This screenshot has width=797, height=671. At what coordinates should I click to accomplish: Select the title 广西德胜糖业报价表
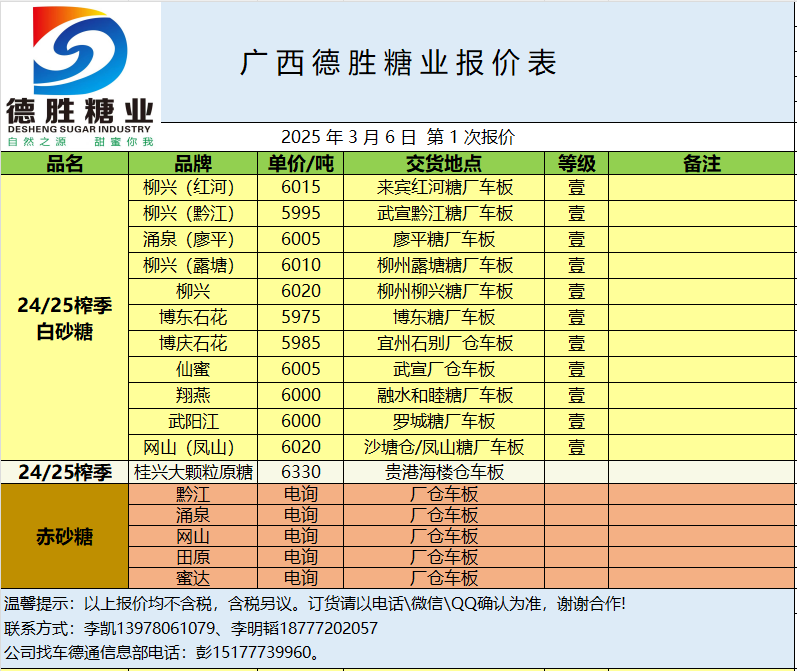(399, 63)
